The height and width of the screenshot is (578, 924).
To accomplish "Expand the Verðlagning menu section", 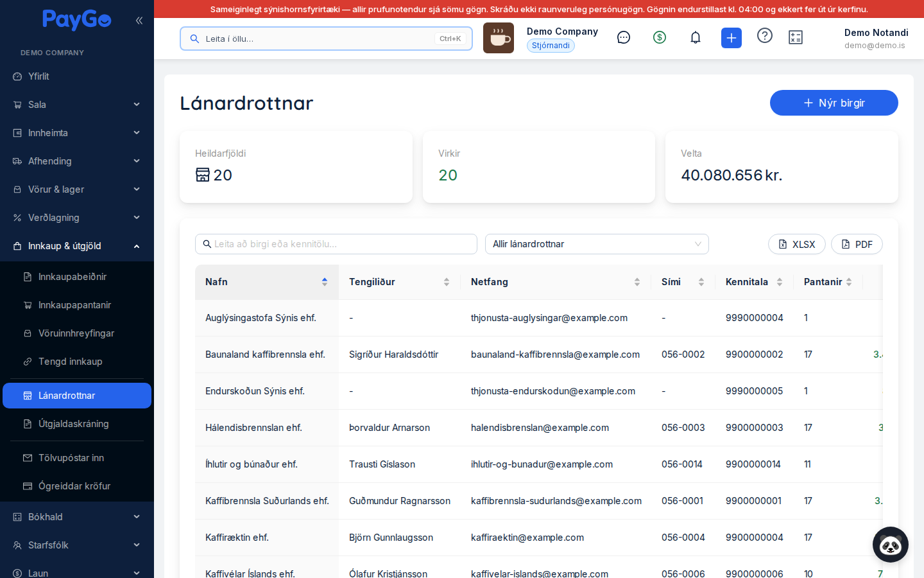I will tap(77, 218).
